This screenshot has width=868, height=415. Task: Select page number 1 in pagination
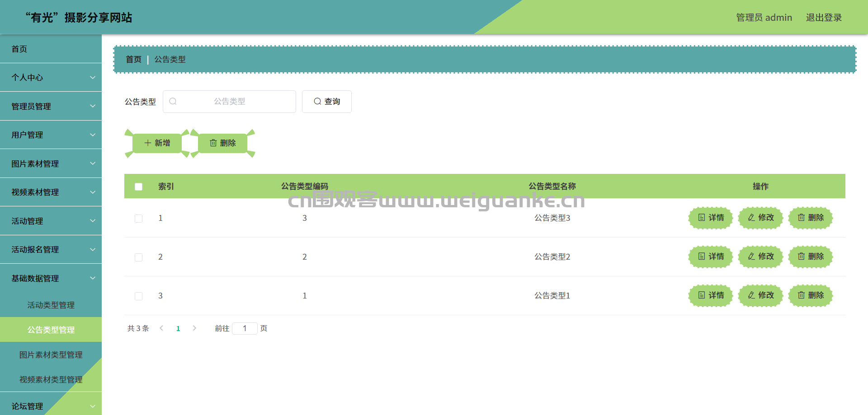coord(178,328)
